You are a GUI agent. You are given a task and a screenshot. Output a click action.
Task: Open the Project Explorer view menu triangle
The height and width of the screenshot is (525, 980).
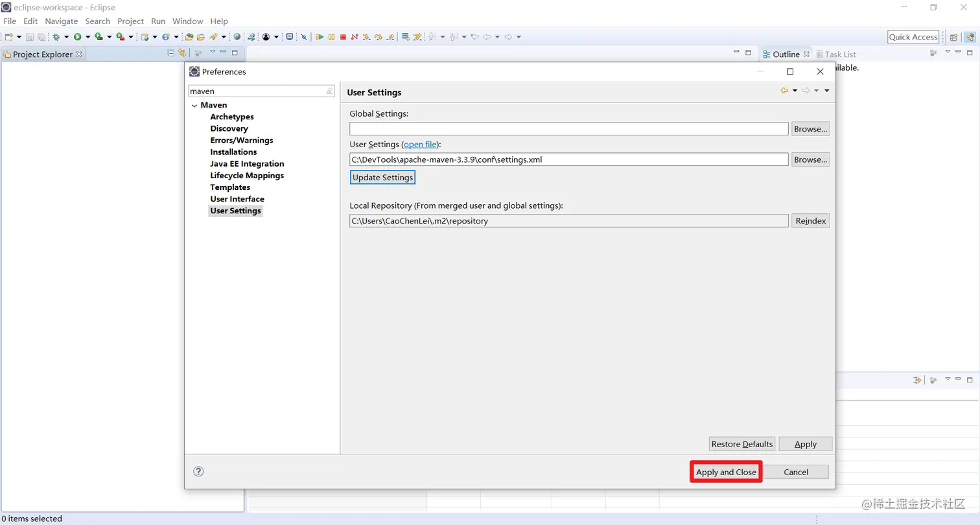pos(212,52)
